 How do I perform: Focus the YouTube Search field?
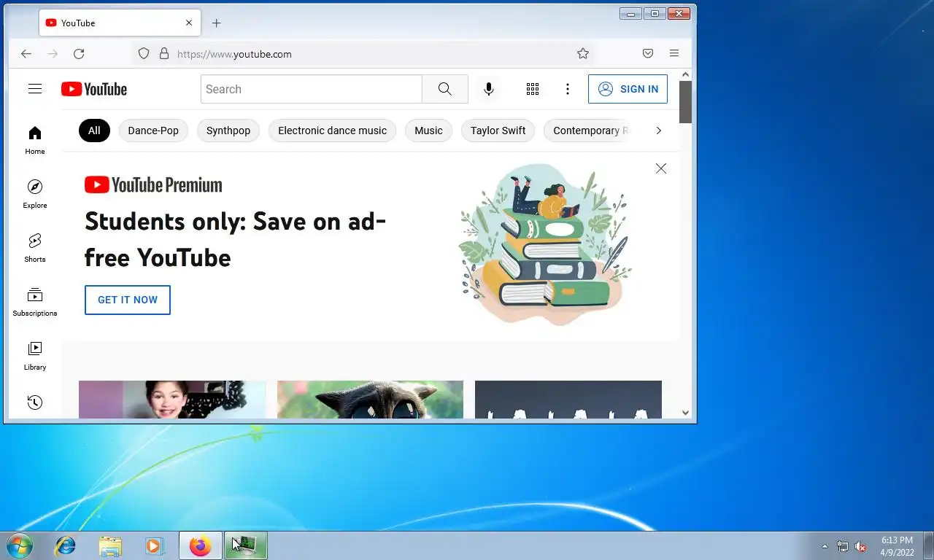pyautogui.click(x=312, y=89)
